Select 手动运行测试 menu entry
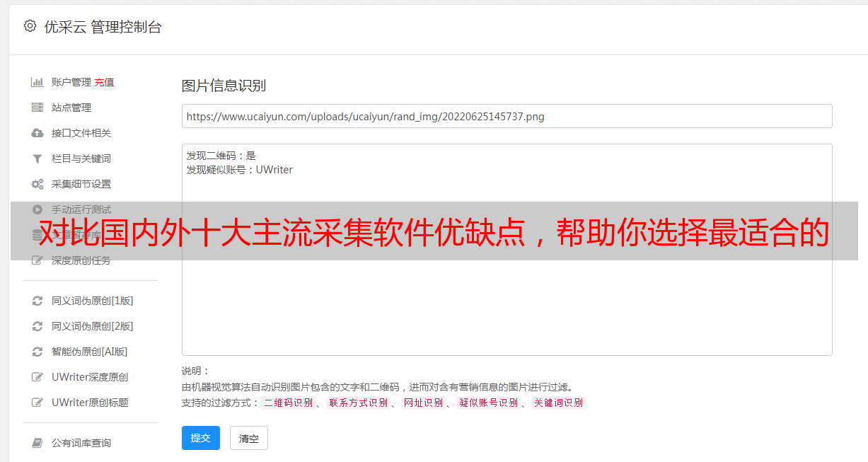 81,209
